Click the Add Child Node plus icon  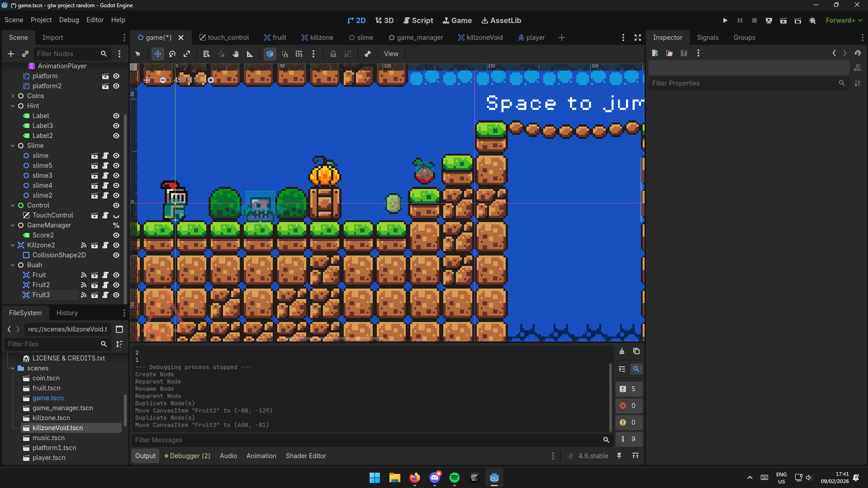click(11, 54)
